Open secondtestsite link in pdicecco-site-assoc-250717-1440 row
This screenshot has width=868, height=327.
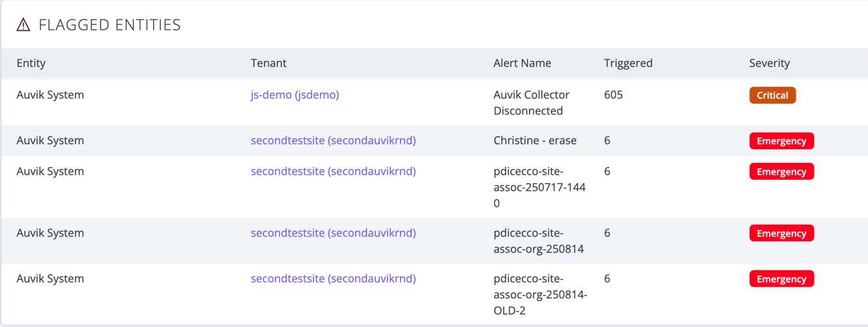click(333, 171)
